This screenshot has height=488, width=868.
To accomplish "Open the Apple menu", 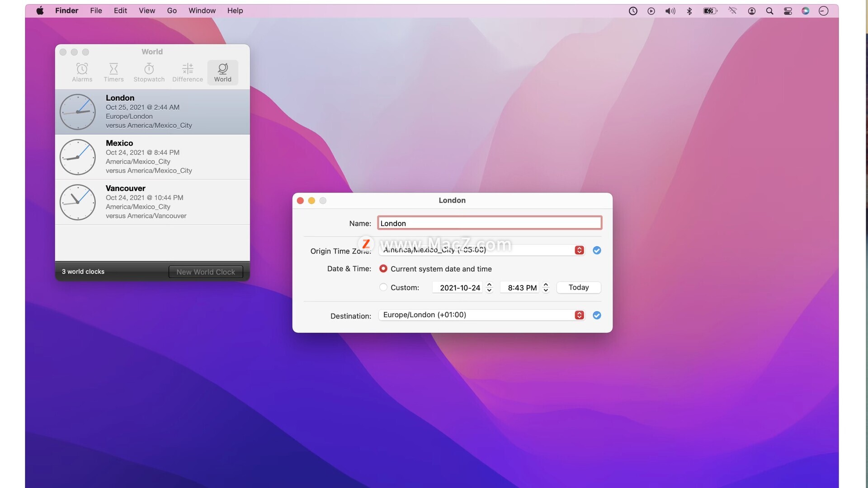I will 40,11.
